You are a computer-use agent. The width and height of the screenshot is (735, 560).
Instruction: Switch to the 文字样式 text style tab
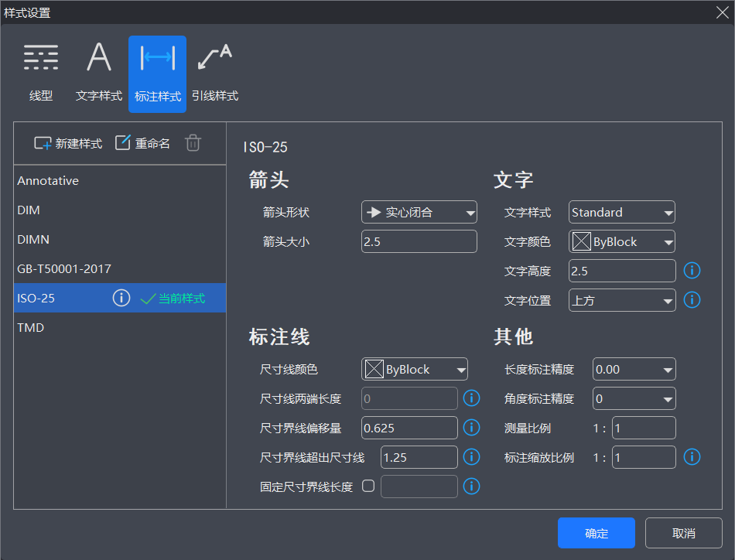pyautogui.click(x=99, y=73)
